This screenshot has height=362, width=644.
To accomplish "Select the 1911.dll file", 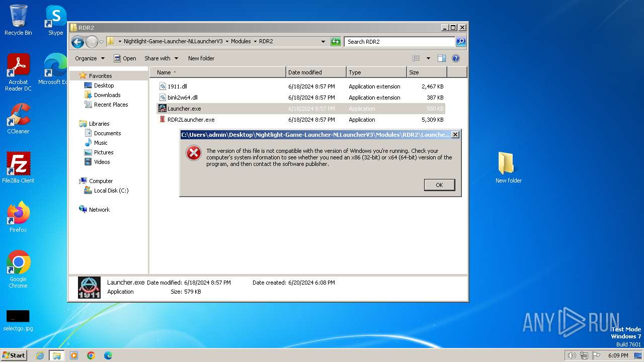I will (x=301, y=86).
